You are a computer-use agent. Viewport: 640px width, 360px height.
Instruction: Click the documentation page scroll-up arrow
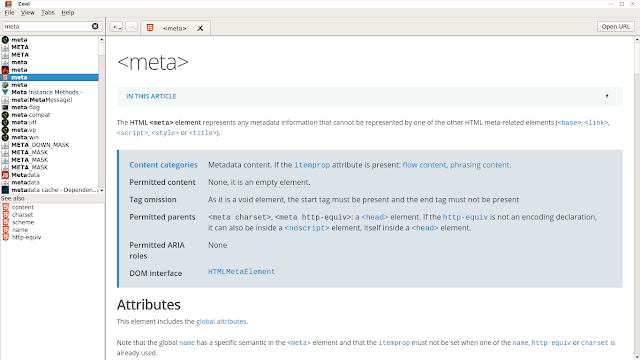(x=637, y=40)
